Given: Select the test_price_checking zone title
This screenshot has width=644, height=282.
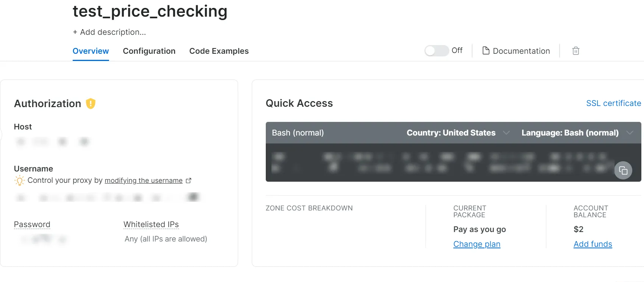Looking at the screenshot, I should tap(150, 11).
